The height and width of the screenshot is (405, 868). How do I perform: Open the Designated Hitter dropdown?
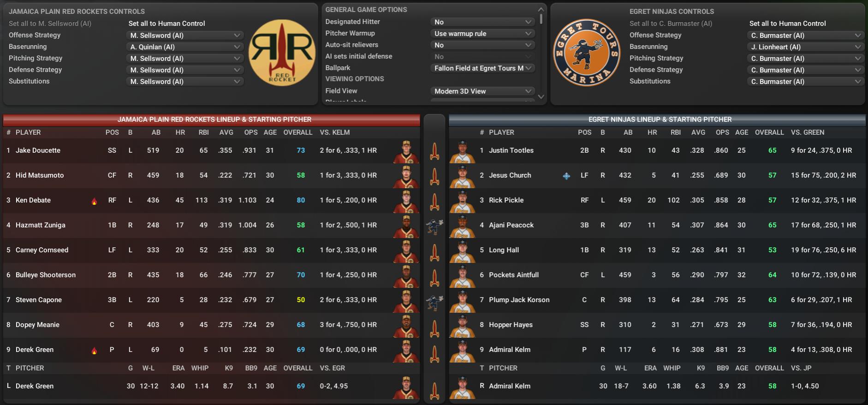[482, 22]
